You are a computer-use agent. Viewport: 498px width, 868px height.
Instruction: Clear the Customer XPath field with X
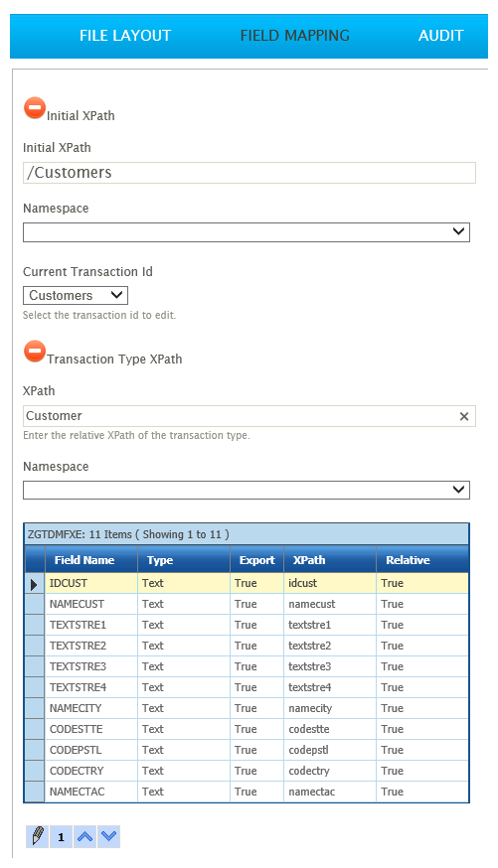click(x=464, y=416)
